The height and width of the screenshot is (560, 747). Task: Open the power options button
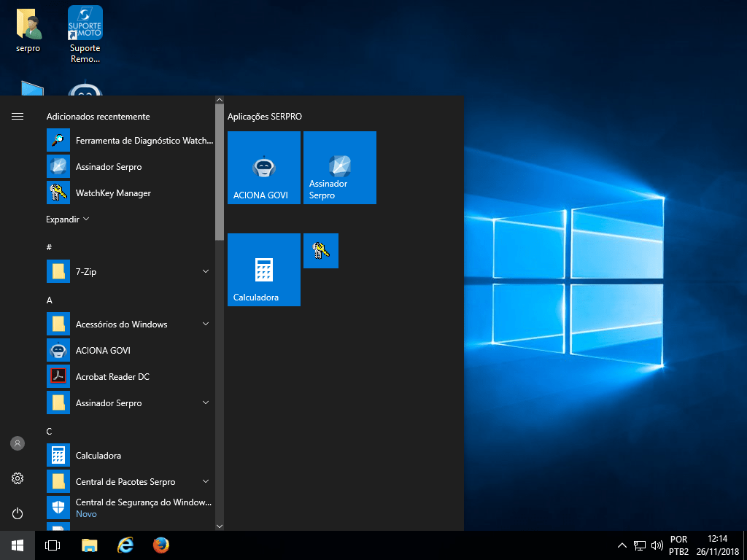tap(18, 513)
